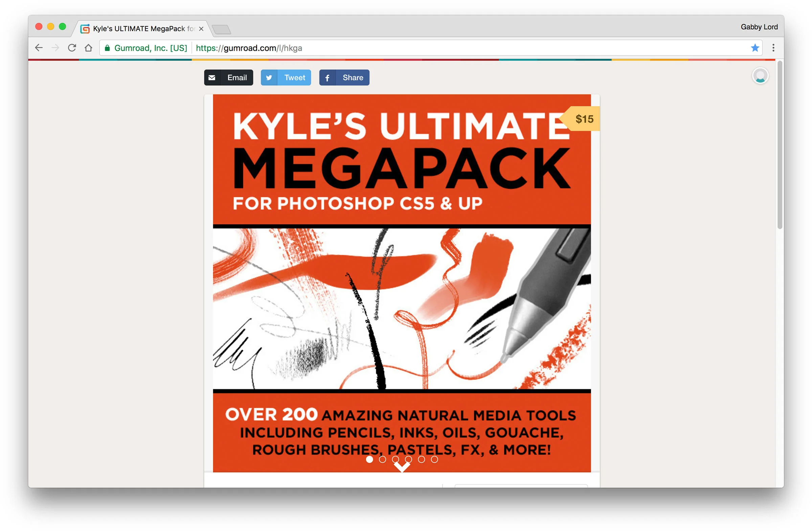Select the third carousel dot
812x531 pixels.
[396, 460]
